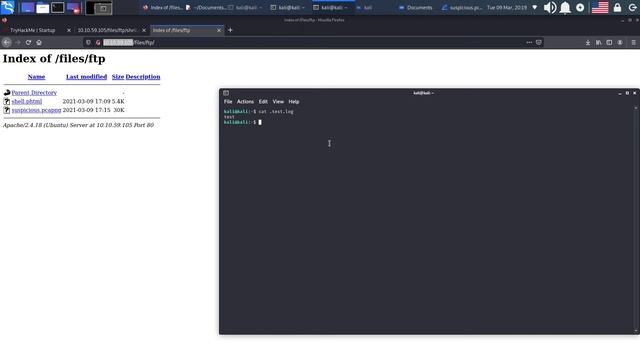Sort listing by Last modified column
640x360 pixels.
(87, 77)
